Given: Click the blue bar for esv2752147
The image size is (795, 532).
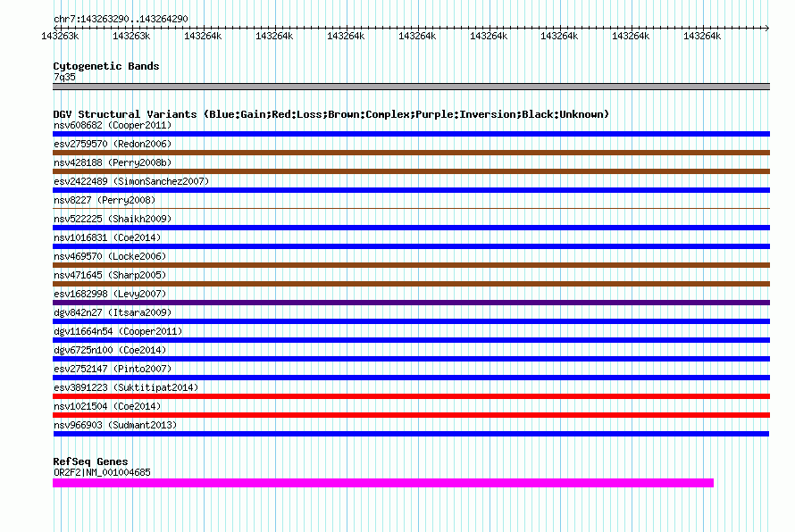Looking at the screenshot, I should 411,378.
